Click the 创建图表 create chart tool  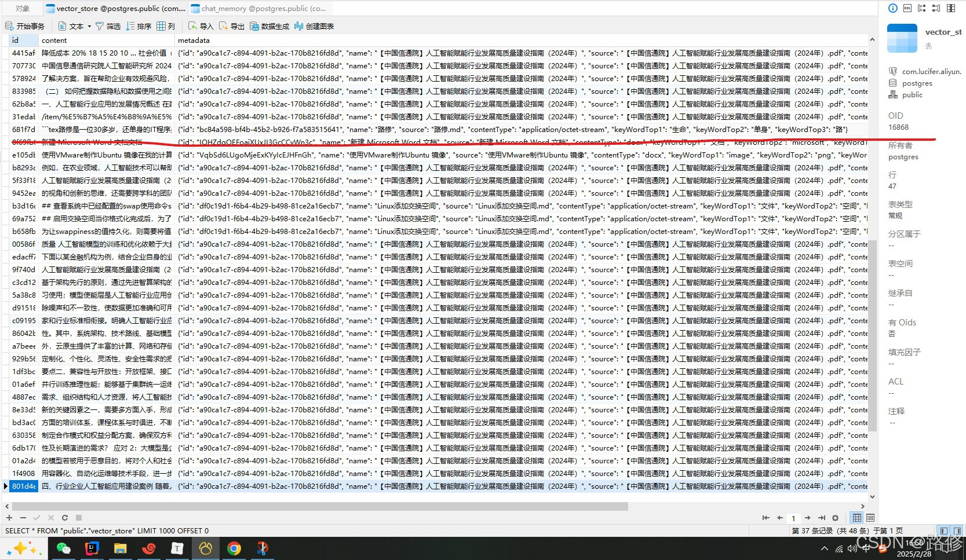[314, 26]
